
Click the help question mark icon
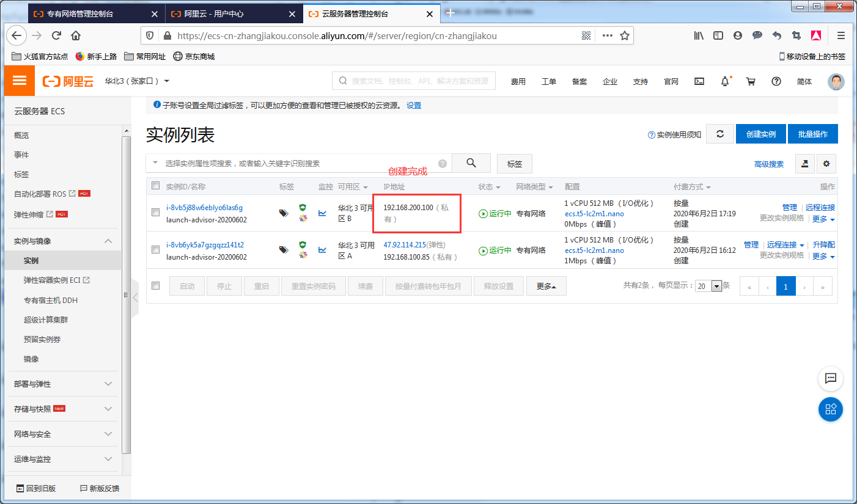pos(776,81)
